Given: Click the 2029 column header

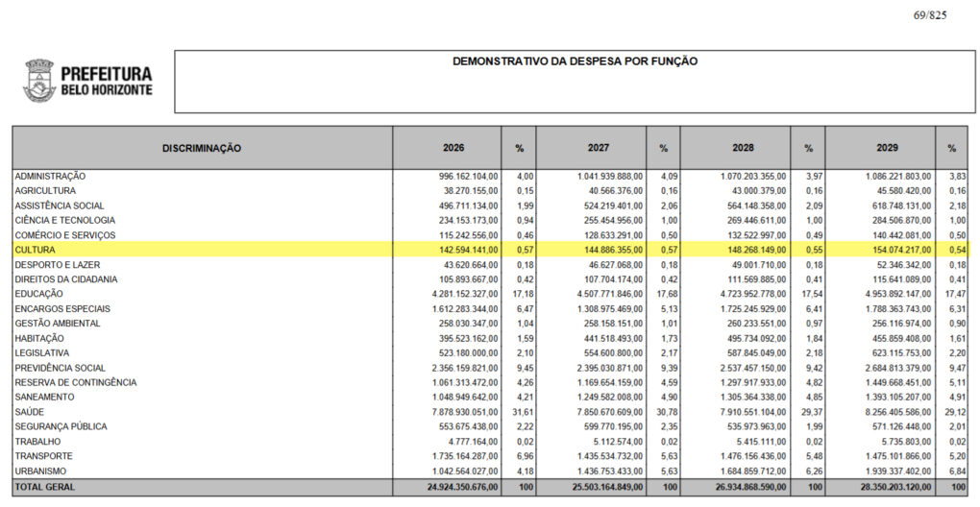Looking at the screenshot, I should click(886, 149).
